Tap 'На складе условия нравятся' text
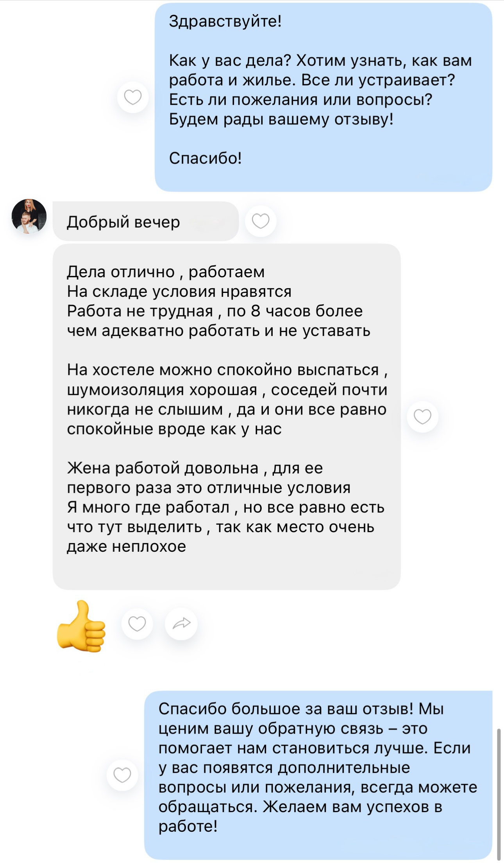 coord(179,292)
